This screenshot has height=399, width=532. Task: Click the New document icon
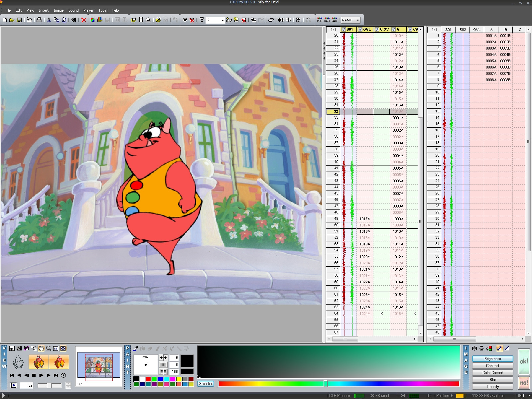click(5, 20)
